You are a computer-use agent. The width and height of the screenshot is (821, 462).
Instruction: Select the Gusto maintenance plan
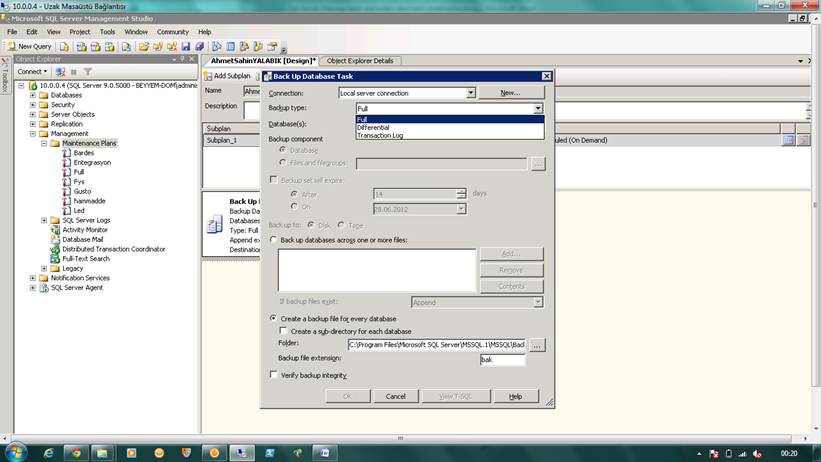pyautogui.click(x=82, y=192)
